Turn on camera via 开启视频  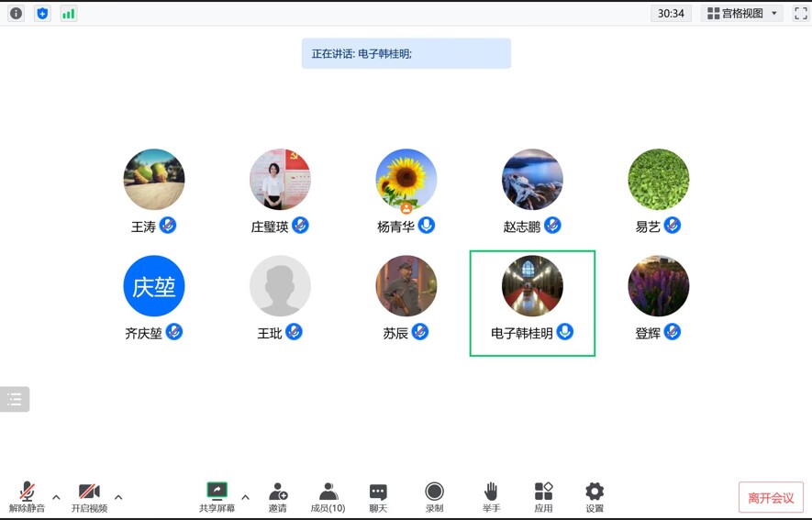pos(89,497)
